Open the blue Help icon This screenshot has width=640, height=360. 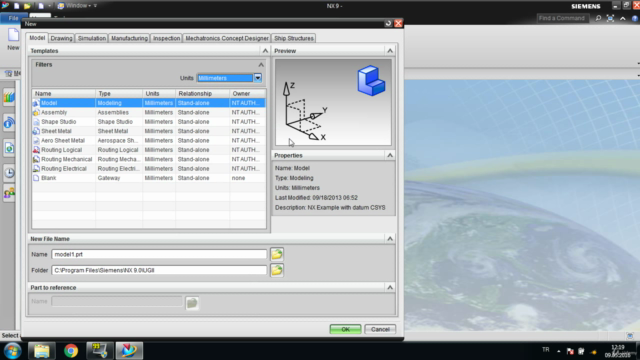pyautogui.click(x=635, y=18)
